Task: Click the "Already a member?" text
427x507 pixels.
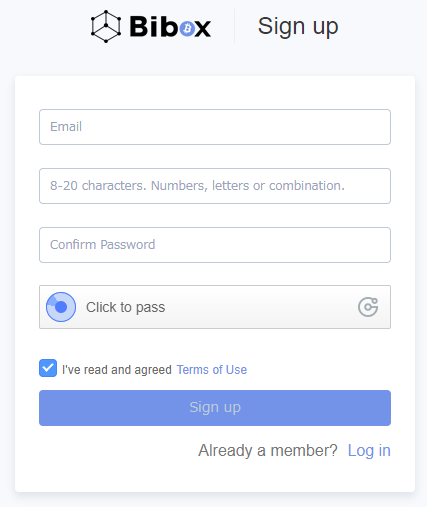Action: click(268, 451)
